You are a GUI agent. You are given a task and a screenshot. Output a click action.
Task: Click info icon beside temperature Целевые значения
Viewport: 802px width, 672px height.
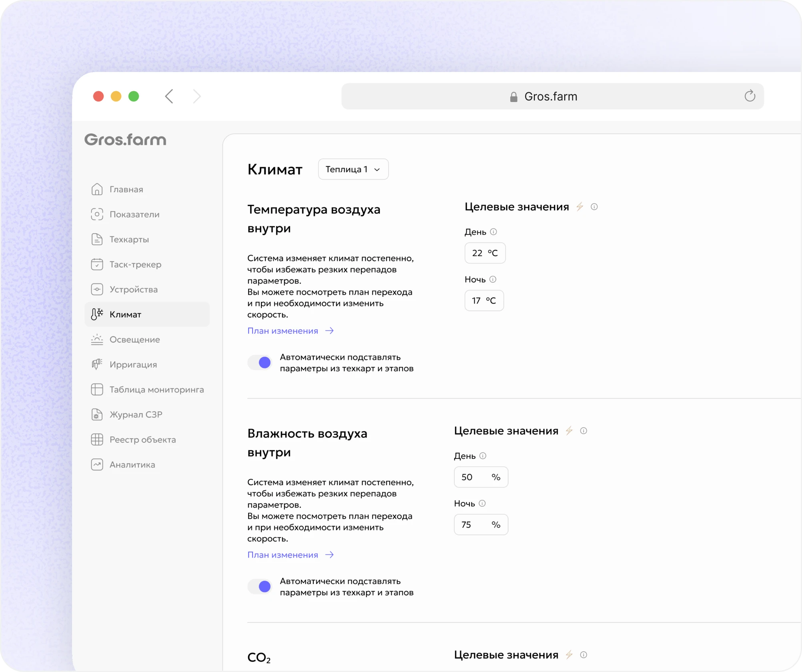point(594,207)
